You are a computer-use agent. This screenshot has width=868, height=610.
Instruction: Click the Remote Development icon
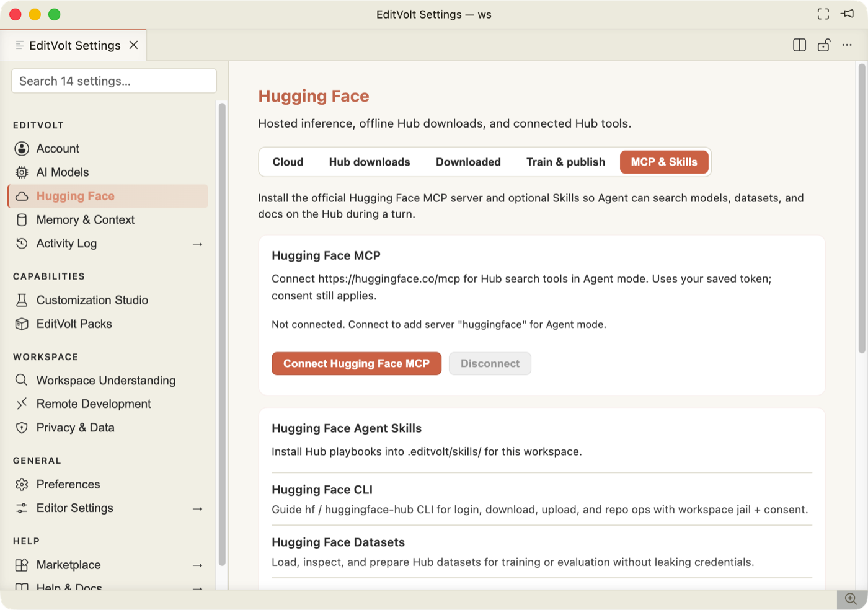pyautogui.click(x=22, y=404)
